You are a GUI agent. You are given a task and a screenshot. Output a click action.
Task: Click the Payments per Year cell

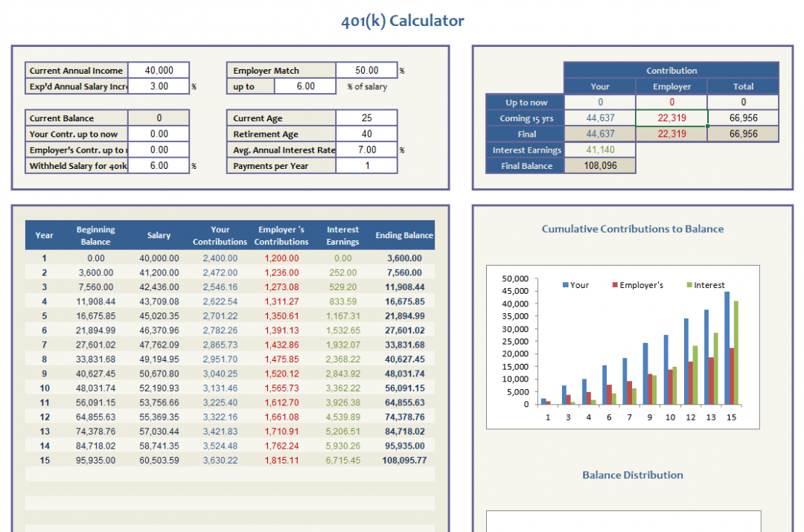pyautogui.click(x=366, y=165)
